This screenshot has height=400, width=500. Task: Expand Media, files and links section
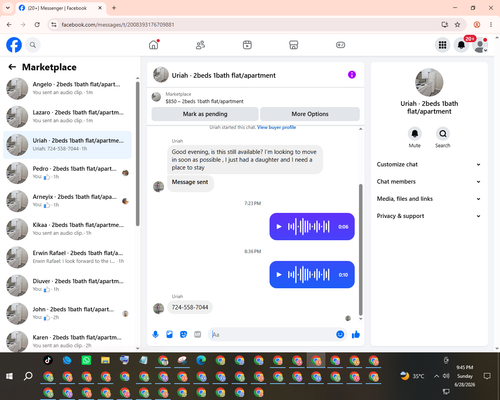click(429, 199)
